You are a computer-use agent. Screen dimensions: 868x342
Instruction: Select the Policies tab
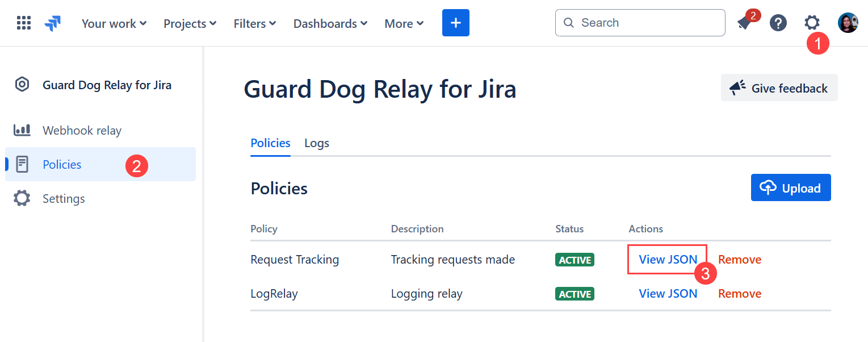pos(270,143)
